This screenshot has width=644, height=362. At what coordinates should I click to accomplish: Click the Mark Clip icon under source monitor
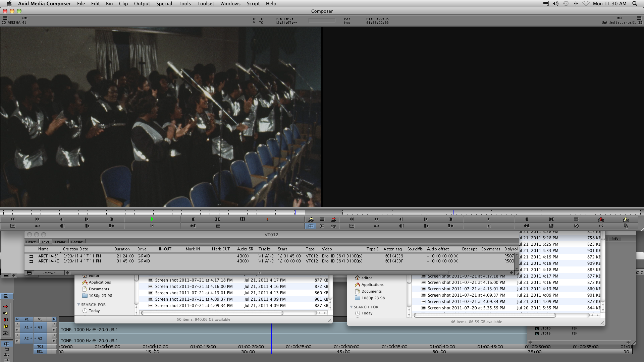click(x=217, y=219)
